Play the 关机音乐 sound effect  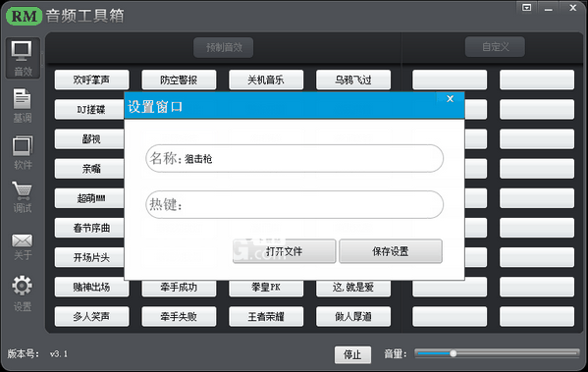[266, 80]
